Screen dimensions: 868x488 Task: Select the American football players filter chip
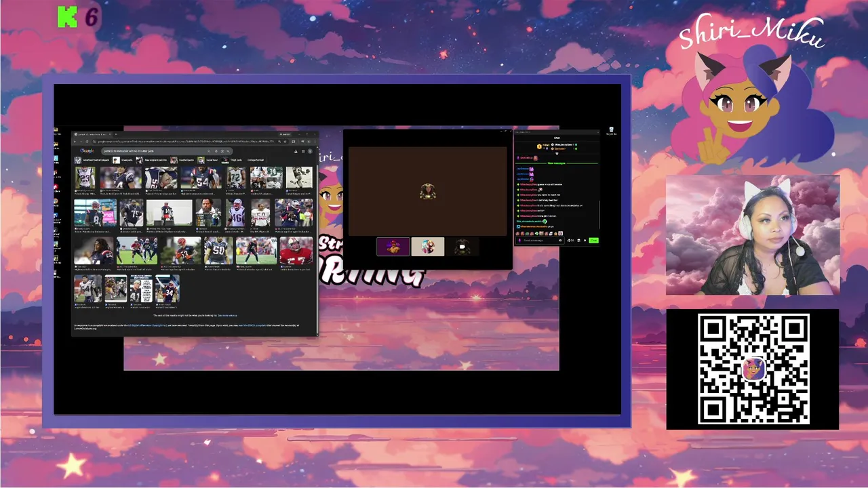tap(92, 160)
